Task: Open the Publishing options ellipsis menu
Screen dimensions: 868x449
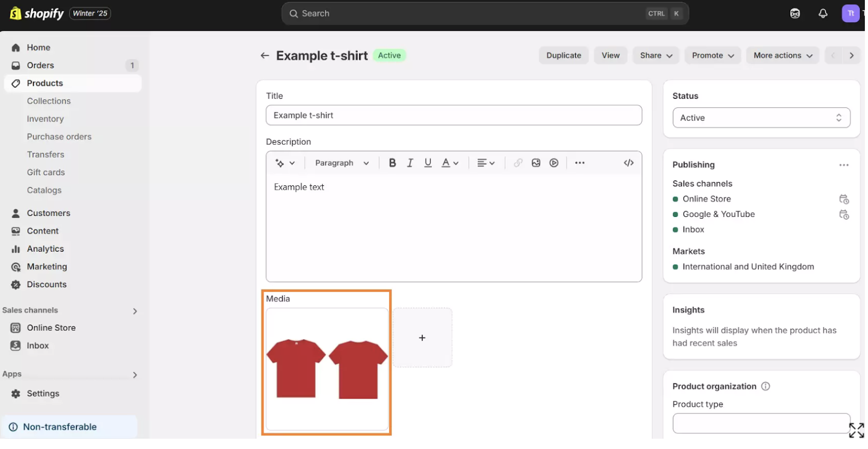Action: click(x=844, y=165)
